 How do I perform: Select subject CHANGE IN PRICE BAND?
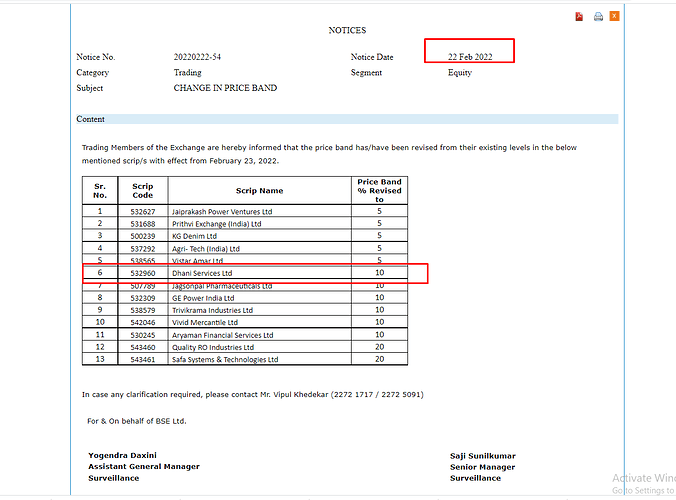point(225,88)
